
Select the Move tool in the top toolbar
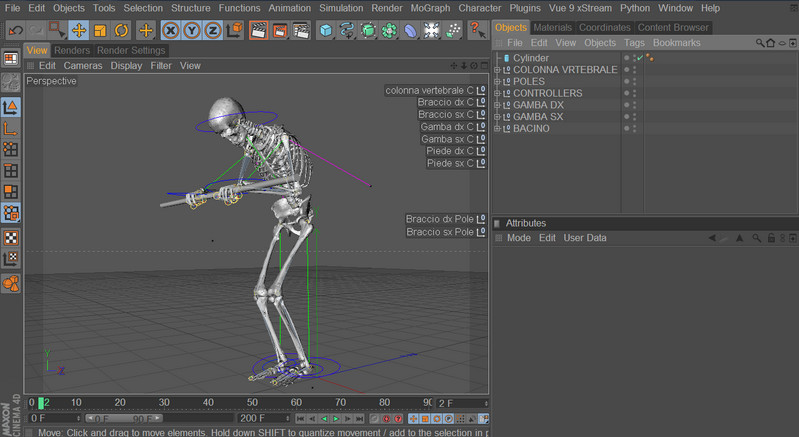point(78,30)
